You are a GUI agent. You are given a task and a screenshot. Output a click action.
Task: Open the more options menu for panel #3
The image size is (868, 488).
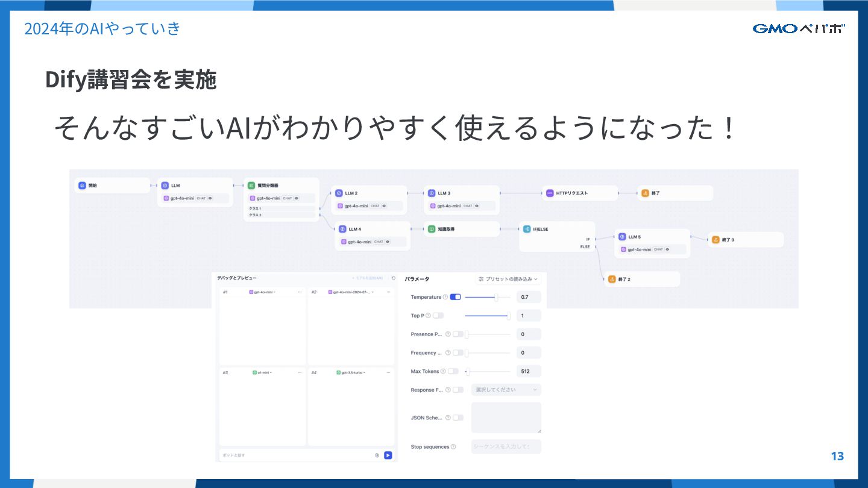point(300,372)
